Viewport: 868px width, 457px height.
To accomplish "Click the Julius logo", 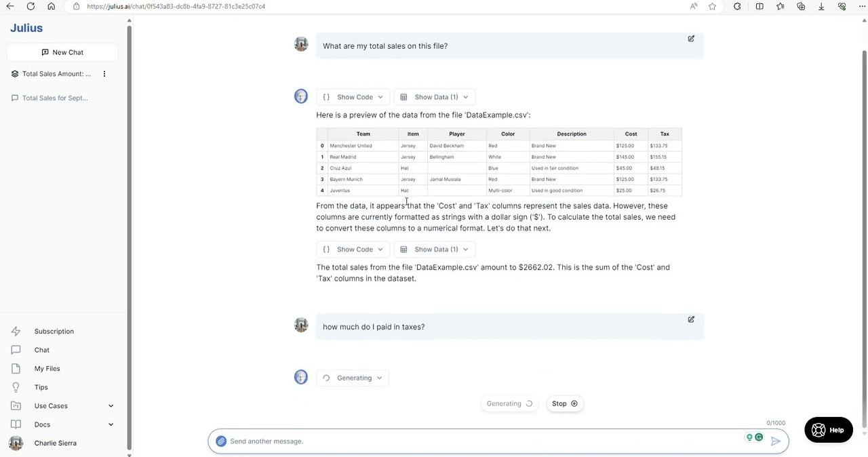I will pos(26,28).
